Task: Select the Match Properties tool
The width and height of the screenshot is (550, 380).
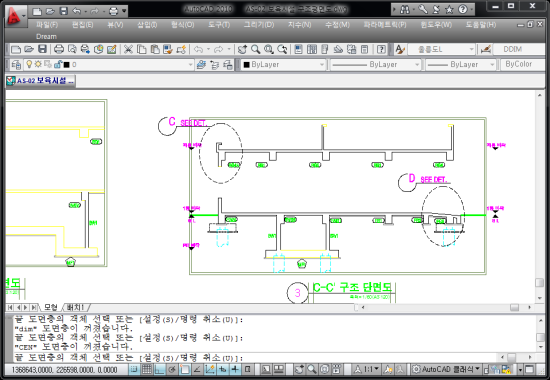Action: point(168,49)
